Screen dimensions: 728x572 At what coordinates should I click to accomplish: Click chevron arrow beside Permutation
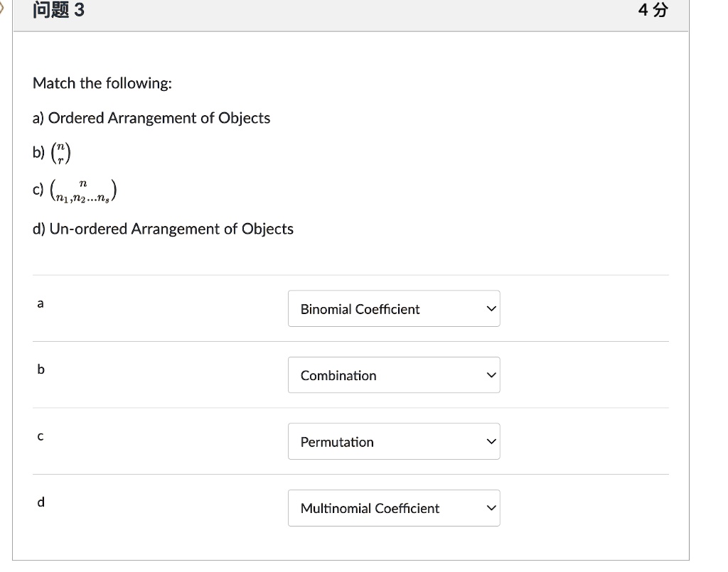488,442
